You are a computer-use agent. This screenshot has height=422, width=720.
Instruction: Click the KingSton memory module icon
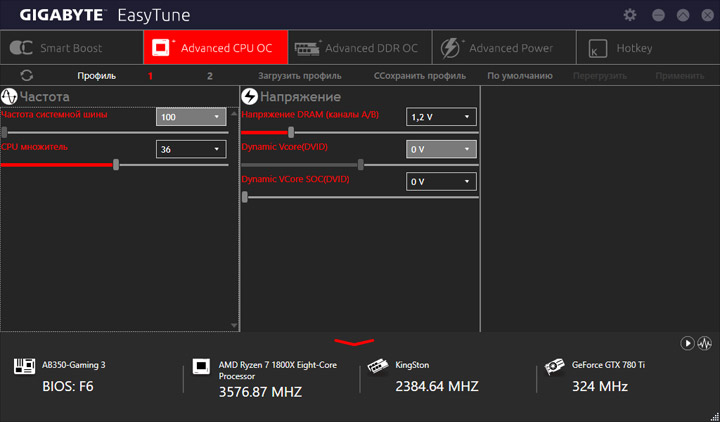pyautogui.click(x=377, y=366)
